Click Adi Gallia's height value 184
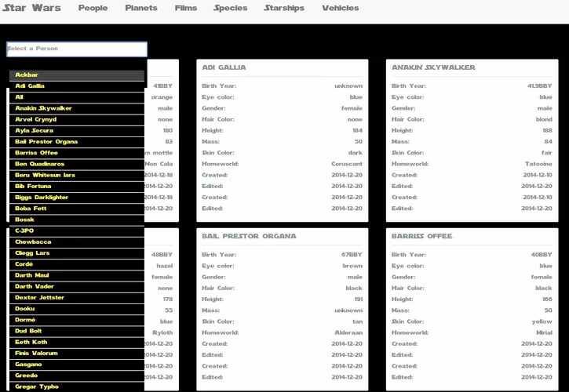The image size is (569, 392). 357,131
